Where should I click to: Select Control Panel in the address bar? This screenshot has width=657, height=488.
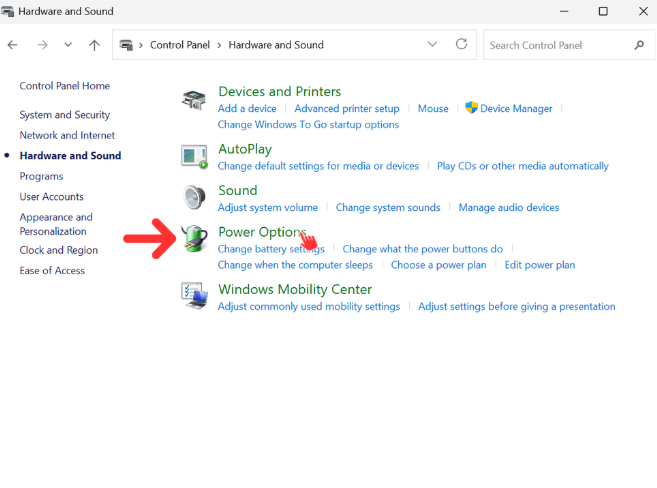pos(180,45)
